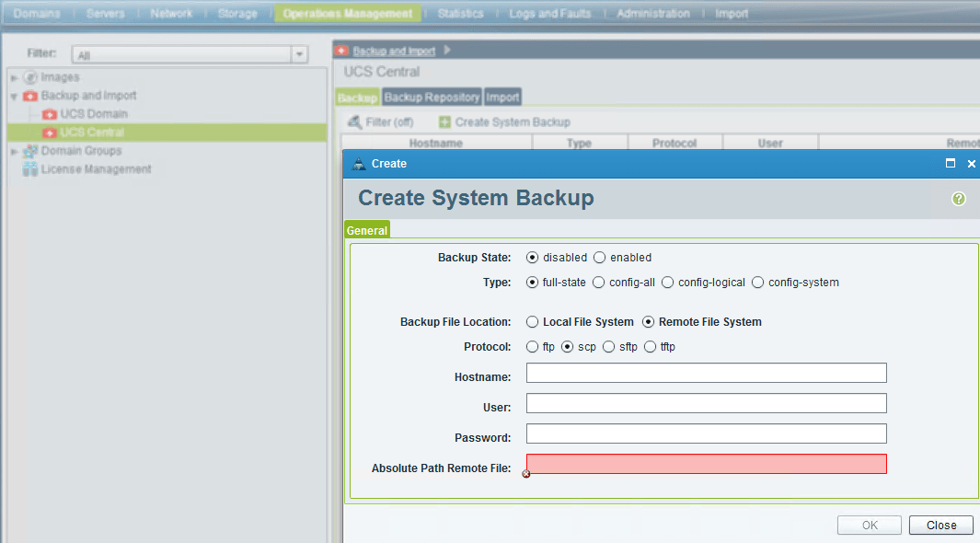Open the Administration menu
980x543 pixels.
click(x=653, y=13)
